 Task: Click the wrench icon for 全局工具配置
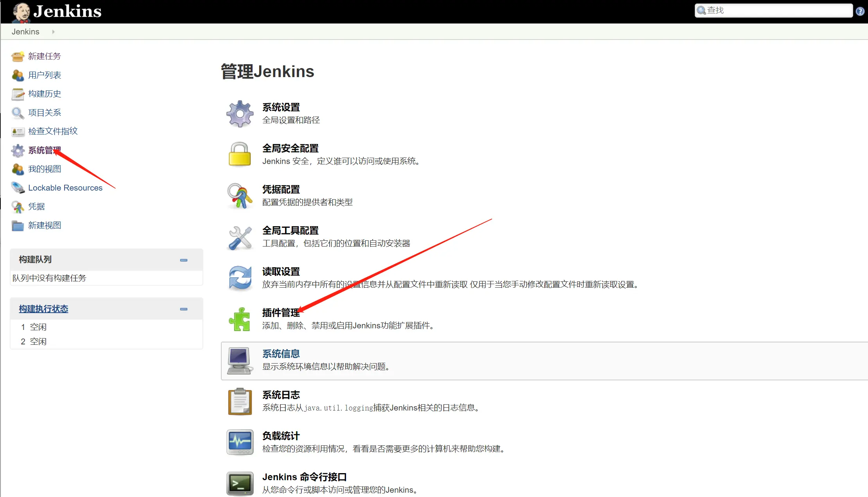coord(239,237)
